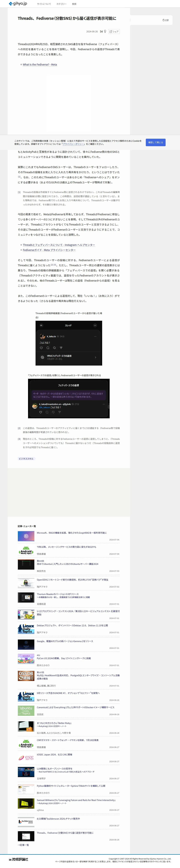Image resolution: width=180 pixels, height=868 pixels.
Task: Open LLM開発にもオープンソースの哲学を article
Action: [x=55, y=769]
